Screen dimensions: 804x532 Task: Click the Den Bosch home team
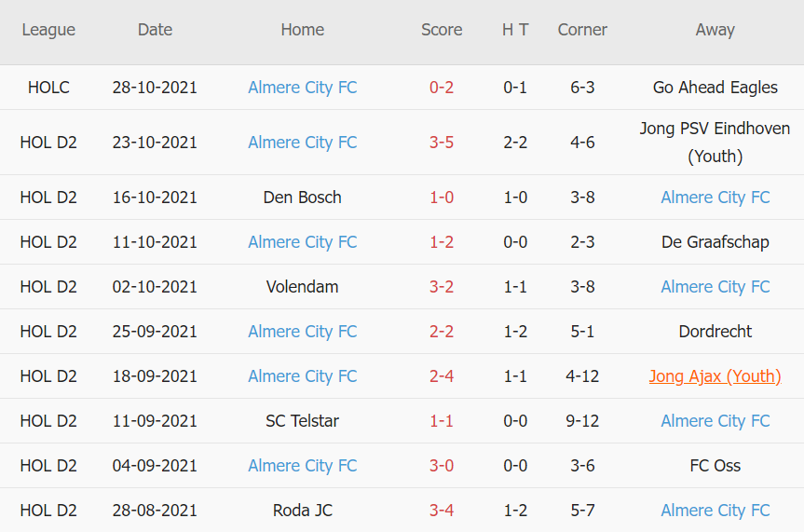click(x=302, y=198)
